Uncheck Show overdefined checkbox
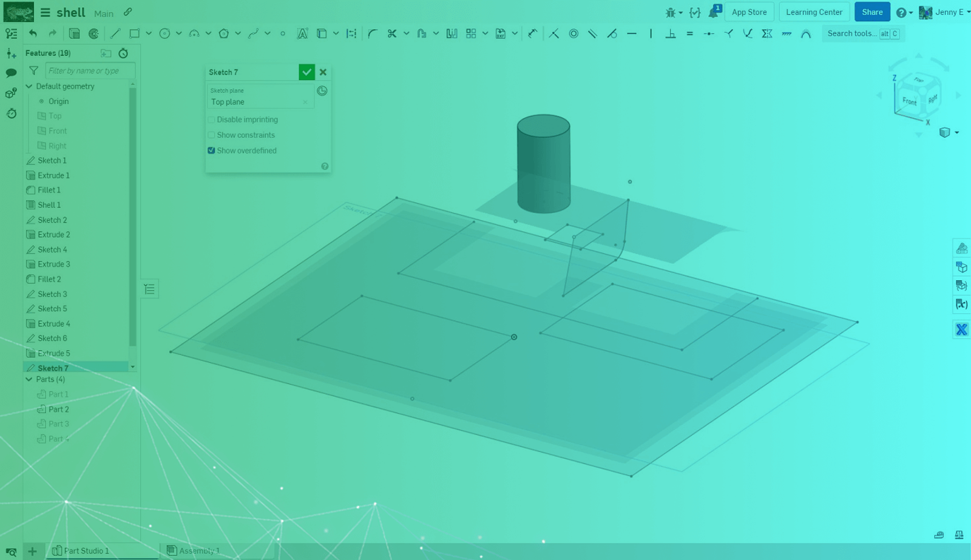Screen dimensions: 971x560 [x=212, y=150]
